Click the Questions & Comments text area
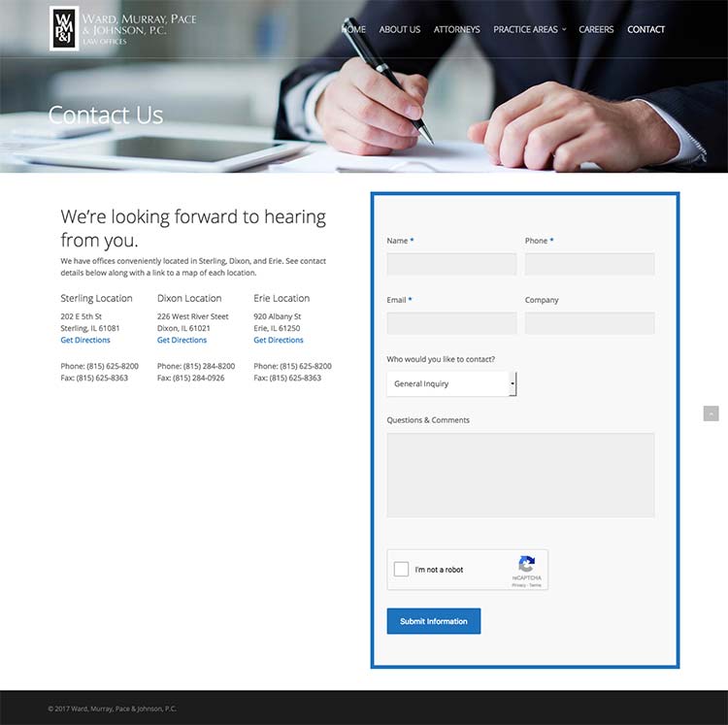Screen dimensions: 728x725 [520, 475]
